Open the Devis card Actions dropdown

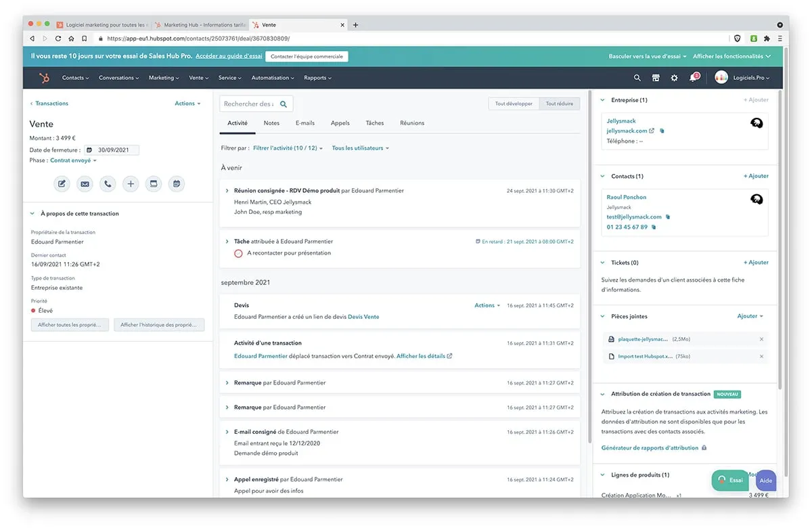pyautogui.click(x=487, y=305)
